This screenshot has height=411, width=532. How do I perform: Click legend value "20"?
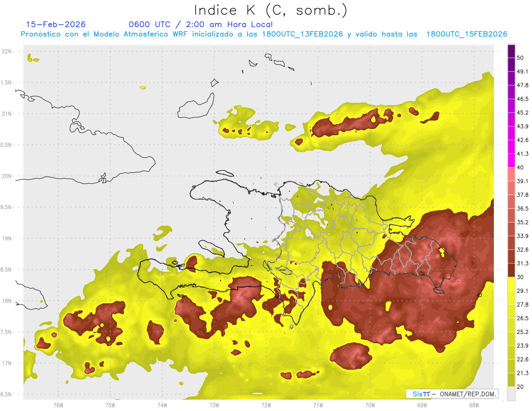pos(520,387)
